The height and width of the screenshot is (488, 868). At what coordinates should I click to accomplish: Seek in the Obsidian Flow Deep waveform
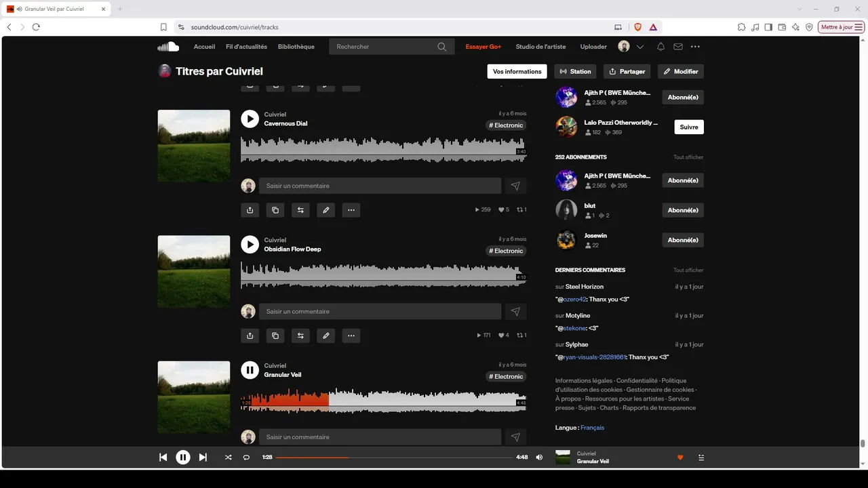point(384,275)
